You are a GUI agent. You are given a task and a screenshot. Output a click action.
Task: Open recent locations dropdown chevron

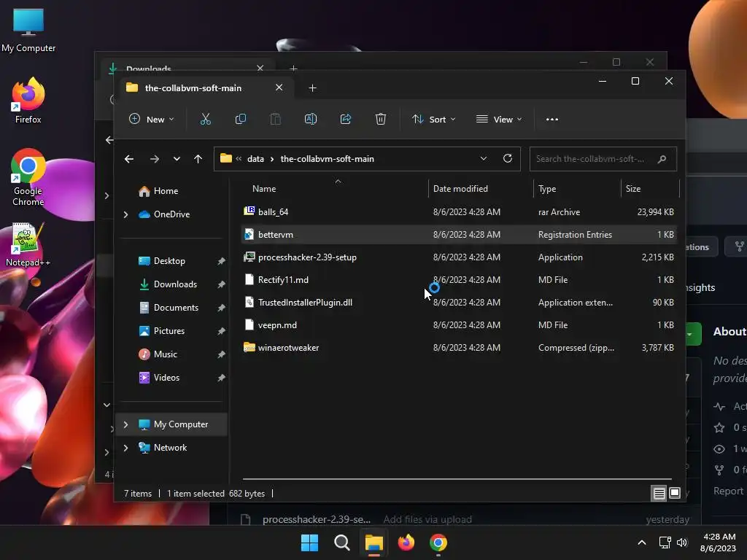[177, 159]
